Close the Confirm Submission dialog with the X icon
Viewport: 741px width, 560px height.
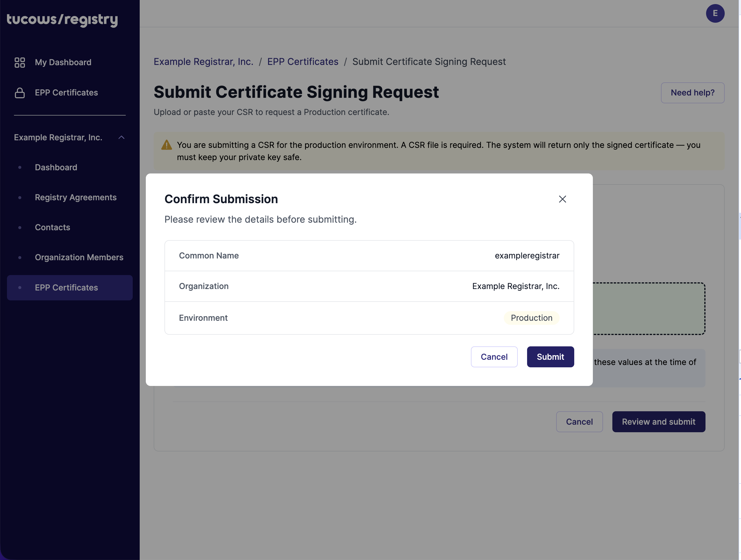(563, 199)
